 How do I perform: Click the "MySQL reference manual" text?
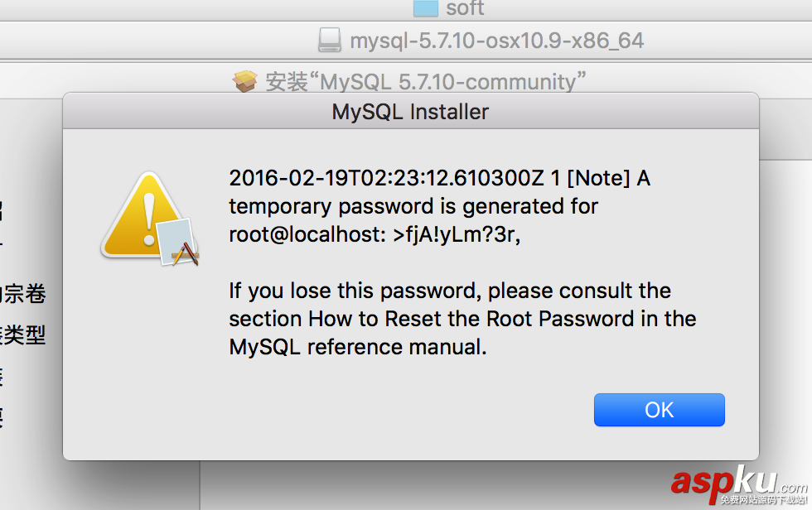[357, 347]
